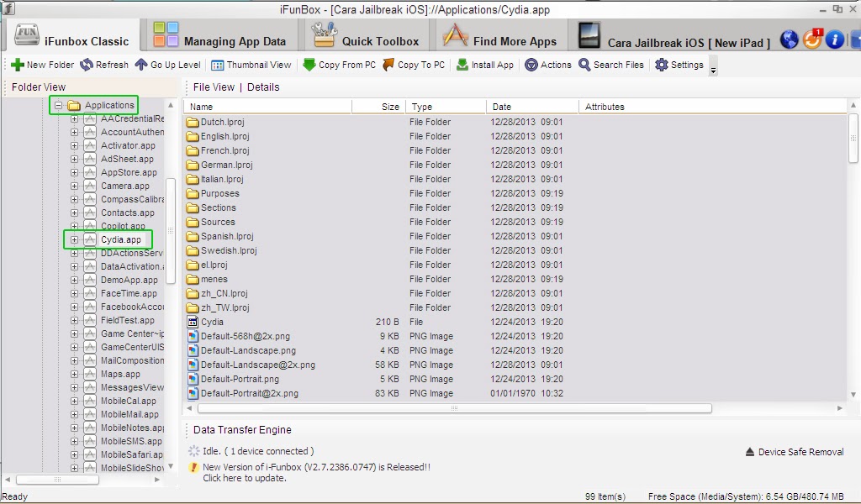The width and height of the screenshot is (861, 504).
Task: Expand the AppStore.app tree node
Action: pyautogui.click(x=74, y=173)
